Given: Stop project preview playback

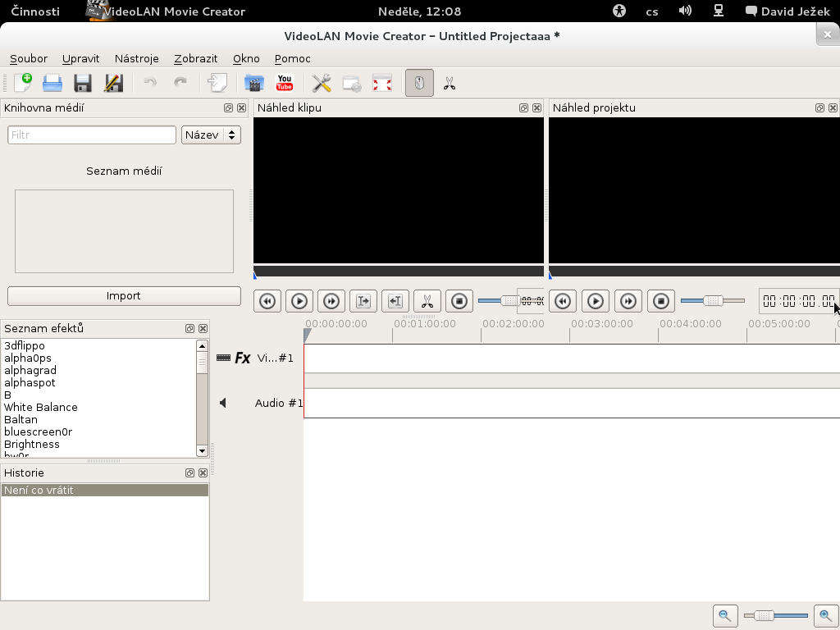Looking at the screenshot, I should [x=661, y=301].
